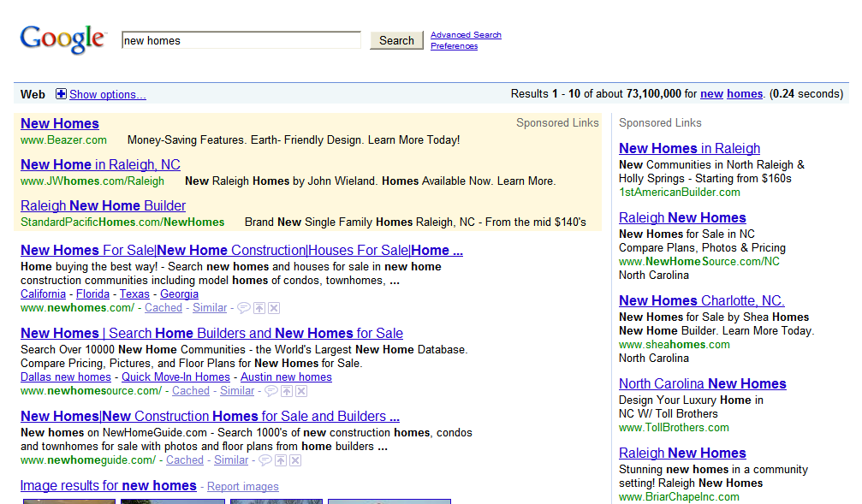The image size is (862, 504).
Task: Click www.sheahomes.com URL text
Action: (x=675, y=345)
